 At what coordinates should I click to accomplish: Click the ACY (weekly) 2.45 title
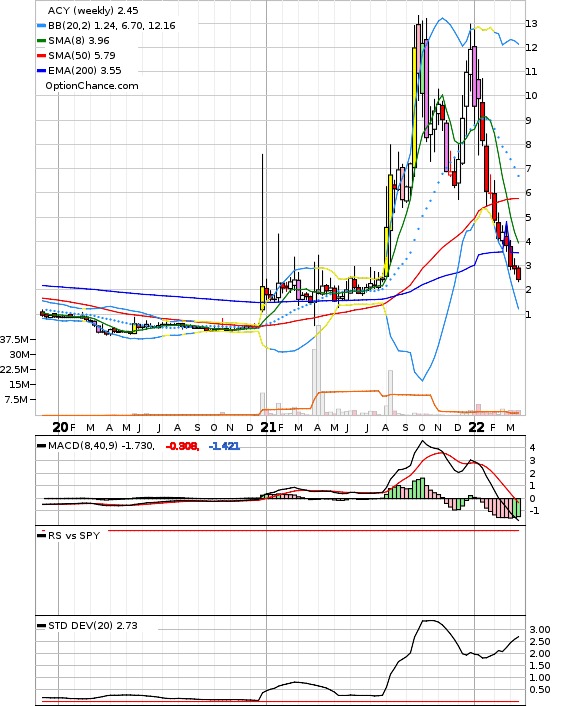tap(93, 10)
